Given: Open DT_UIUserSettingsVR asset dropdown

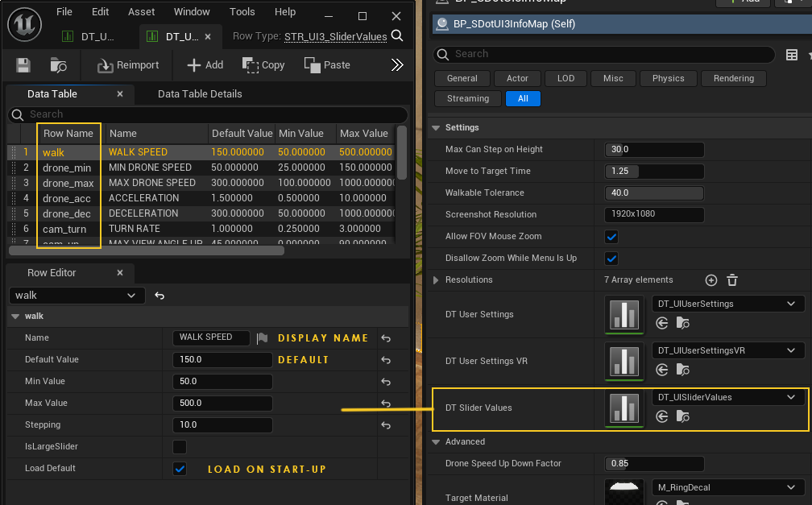Looking at the screenshot, I should tap(727, 350).
